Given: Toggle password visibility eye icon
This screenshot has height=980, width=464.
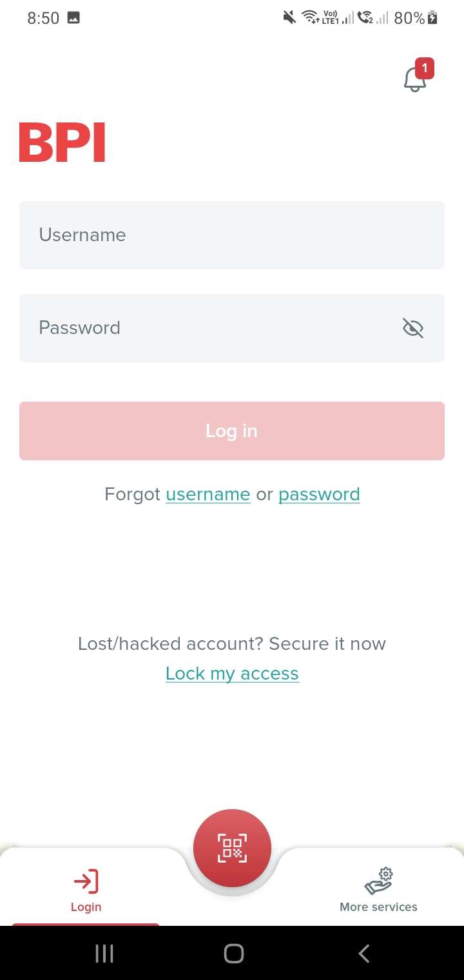Looking at the screenshot, I should (x=413, y=328).
